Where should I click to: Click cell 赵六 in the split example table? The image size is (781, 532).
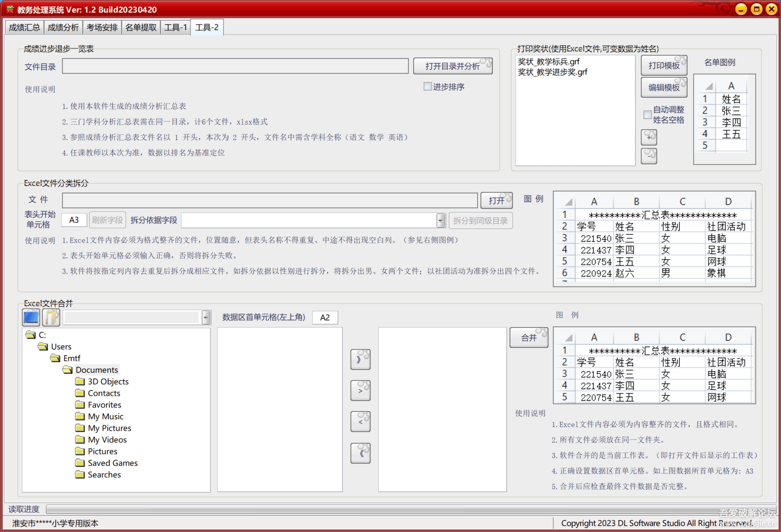pos(624,273)
